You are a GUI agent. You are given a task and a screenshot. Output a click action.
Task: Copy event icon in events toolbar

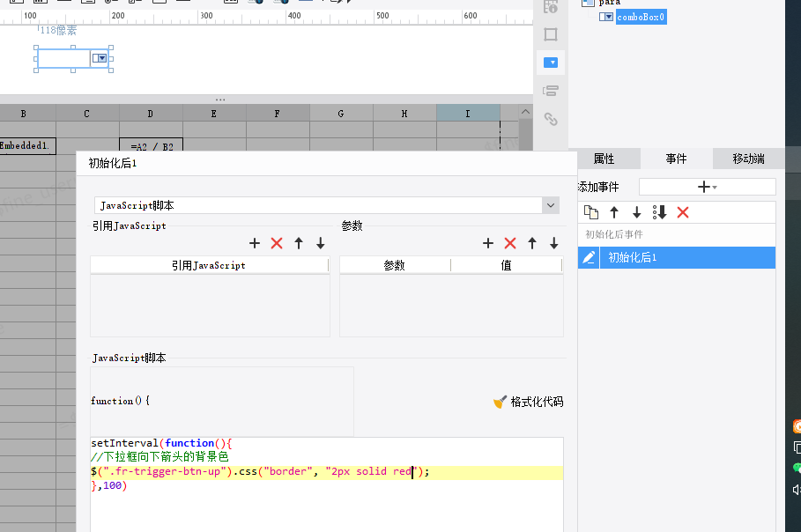pyautogui.click(x=591, y=212)
